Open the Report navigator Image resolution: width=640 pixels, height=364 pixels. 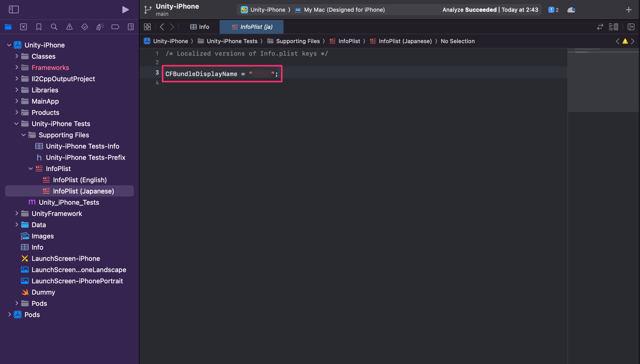131,27
